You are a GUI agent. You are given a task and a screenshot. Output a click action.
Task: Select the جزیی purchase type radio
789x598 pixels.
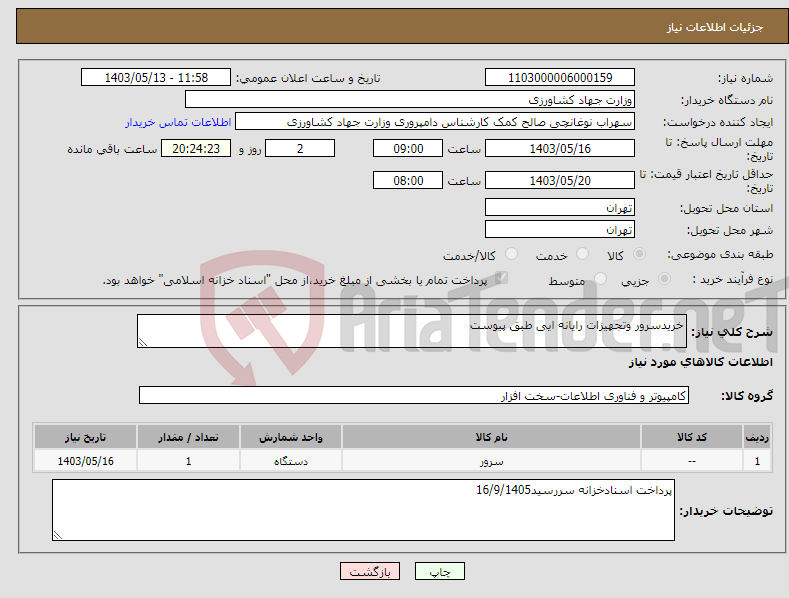664,279
